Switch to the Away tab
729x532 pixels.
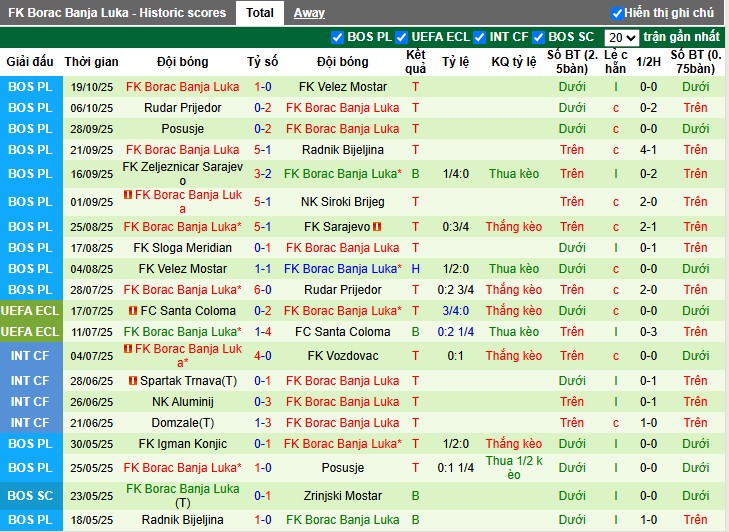pos(309,13)
